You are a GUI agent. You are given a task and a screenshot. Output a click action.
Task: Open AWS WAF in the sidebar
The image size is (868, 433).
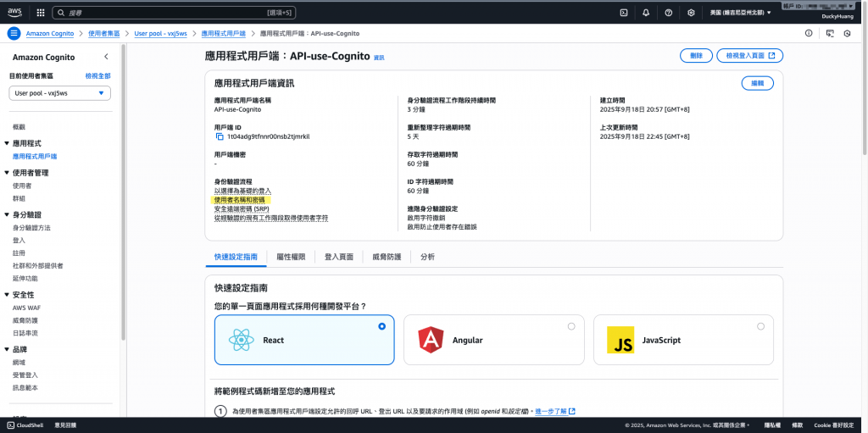tap(26, 308)
